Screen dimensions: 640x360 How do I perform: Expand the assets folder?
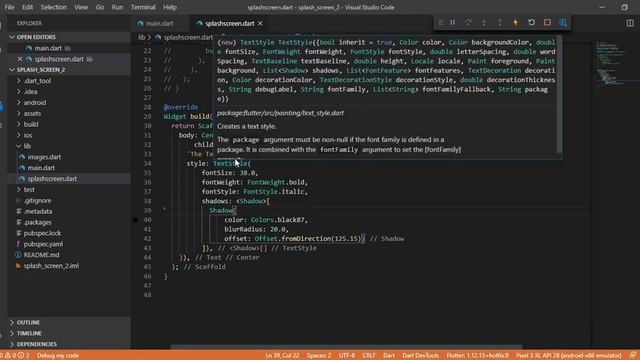[x=69, y=113]
